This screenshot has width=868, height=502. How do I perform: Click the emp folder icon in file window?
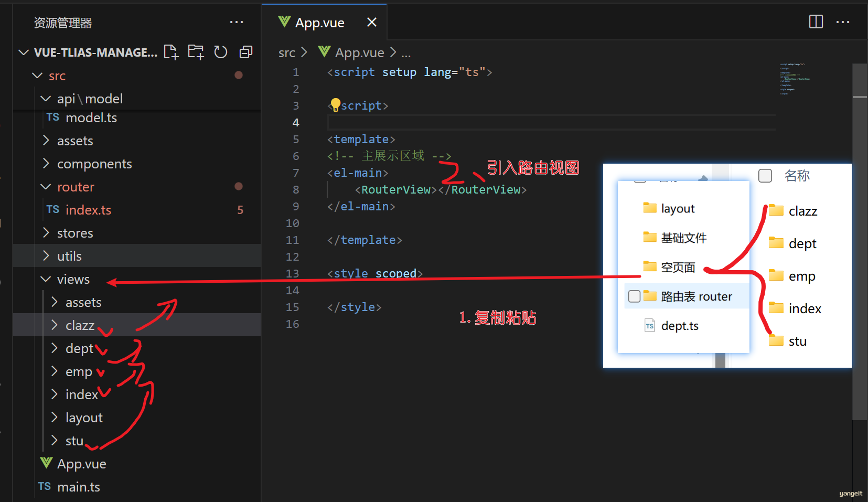click(x=776, y=275)
